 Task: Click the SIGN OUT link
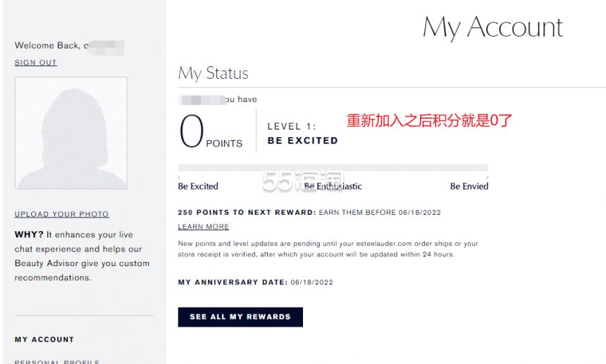pyautogui.click(x=35, y=63)
